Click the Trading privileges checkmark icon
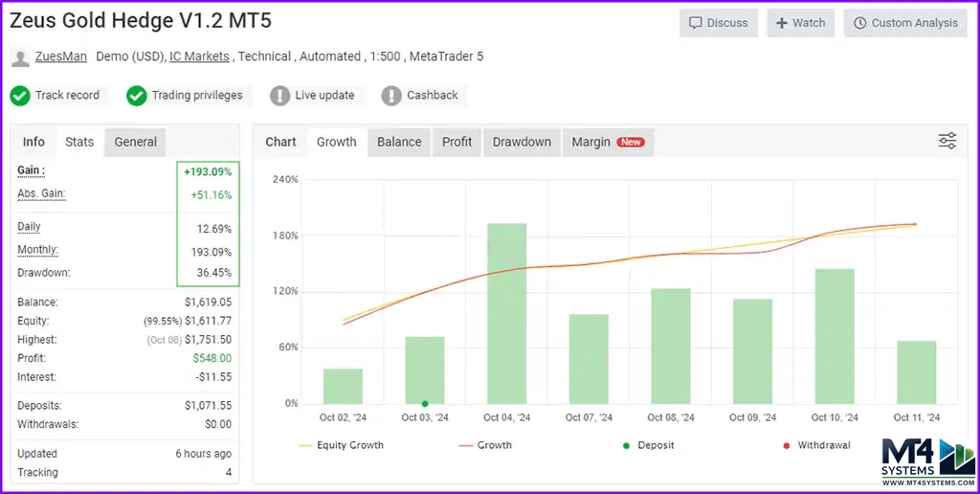Image resolution: width=980 pixels, height=494 pixels. (137, 96)
